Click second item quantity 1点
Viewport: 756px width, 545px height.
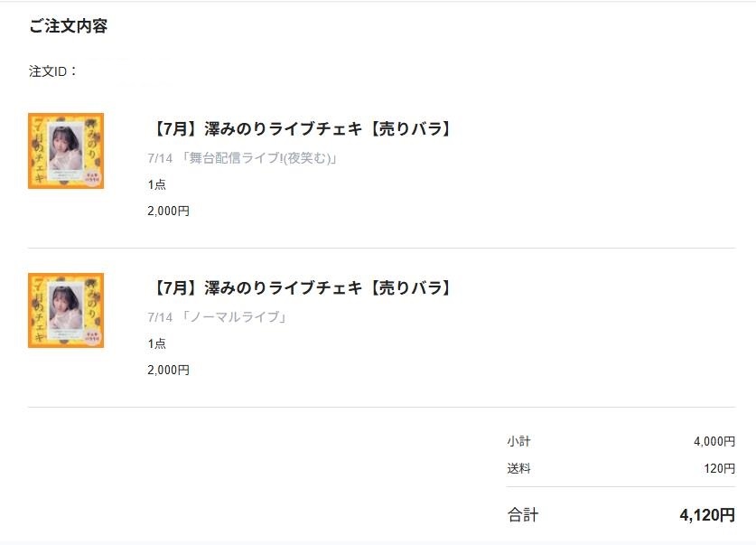[156, 343]
